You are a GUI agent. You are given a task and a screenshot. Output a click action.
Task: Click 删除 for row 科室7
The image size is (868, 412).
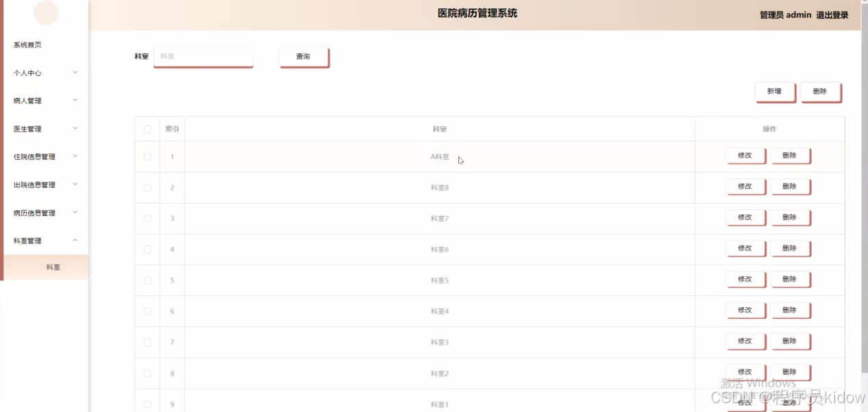point(791,217)
